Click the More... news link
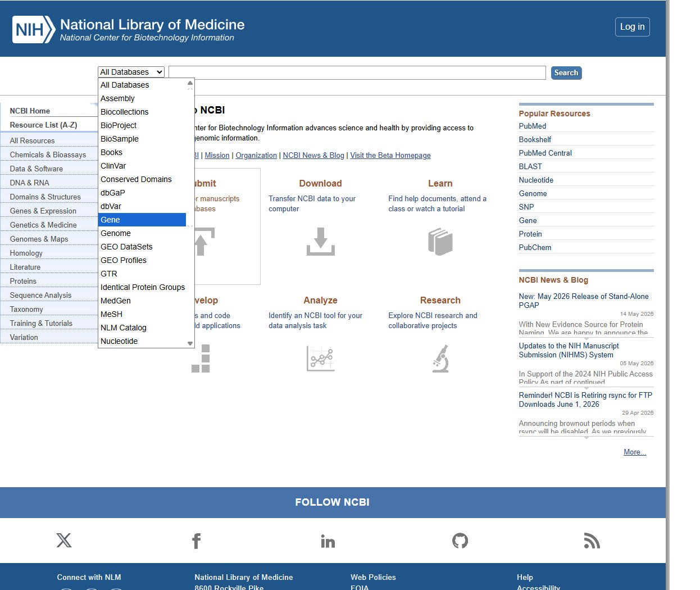This screenshot has width=700, height=590. click(x=635, y=452)
